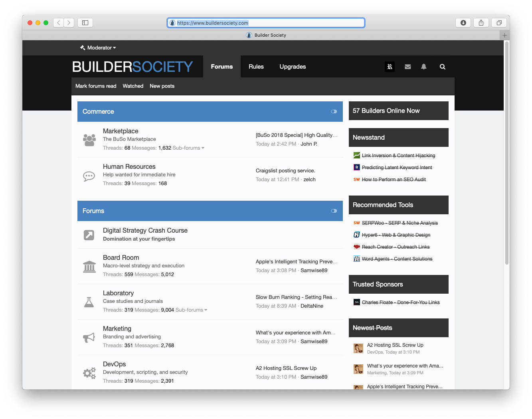Click Link Inversion green favicon icon

(x=357, y=155)
